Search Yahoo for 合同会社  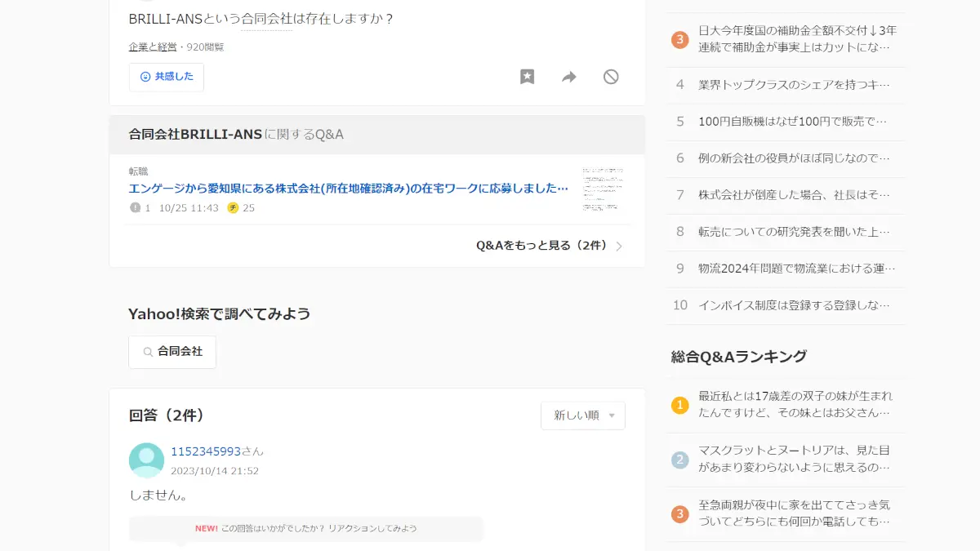(x=172, y=352)
